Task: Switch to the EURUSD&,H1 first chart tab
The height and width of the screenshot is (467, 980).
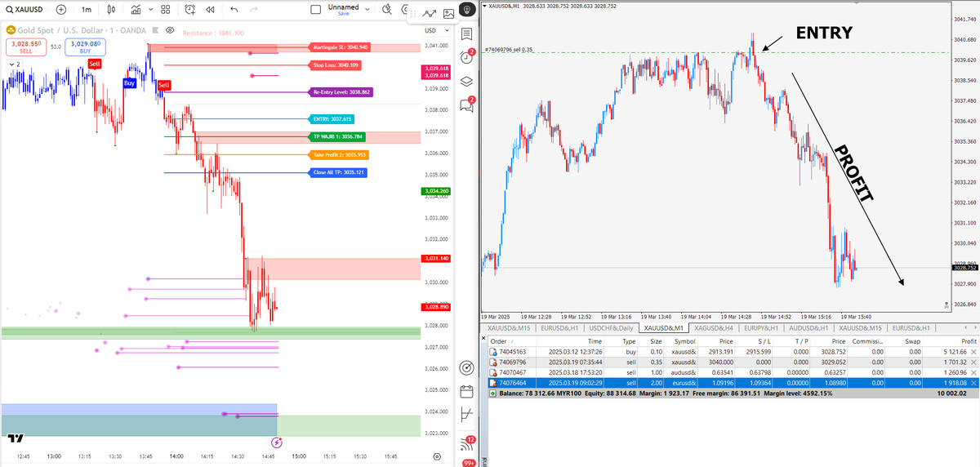Action: tap(559, 328)
